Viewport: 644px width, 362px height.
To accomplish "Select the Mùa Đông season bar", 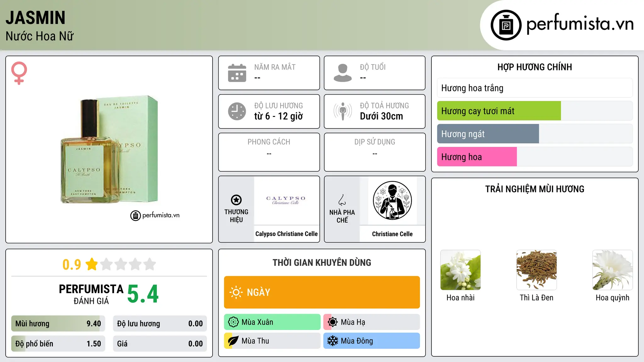I will click(372, 341).
